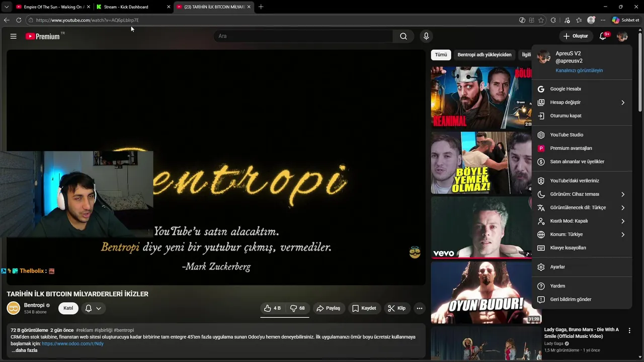Viewport: 644px width, 362px height.
Task: Click the YouTube Ara search field
Action: click(x=303, y=36)
